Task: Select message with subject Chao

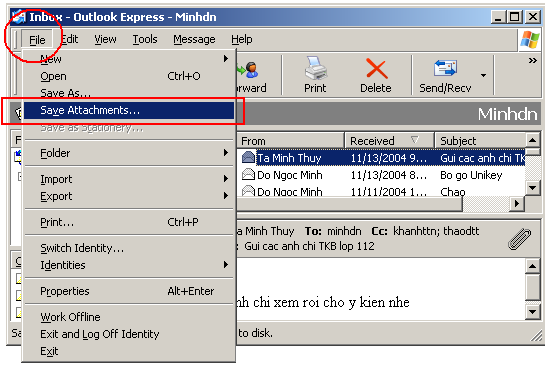Action: click(x=381, y=191)
